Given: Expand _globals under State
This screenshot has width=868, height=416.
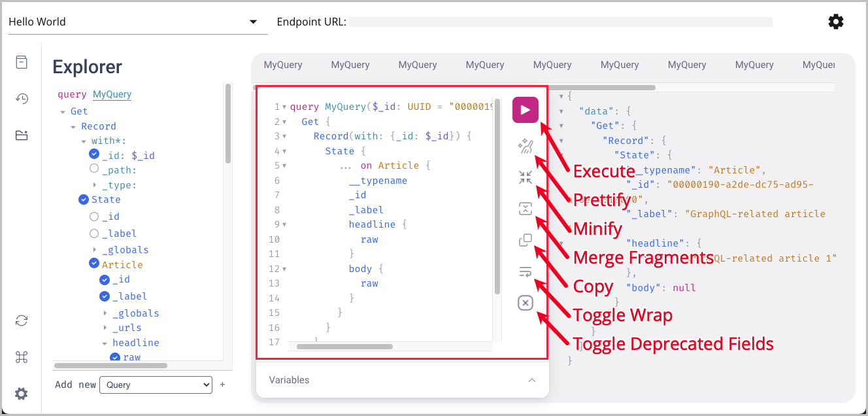Looking at the screenshot, I should 94,250.
